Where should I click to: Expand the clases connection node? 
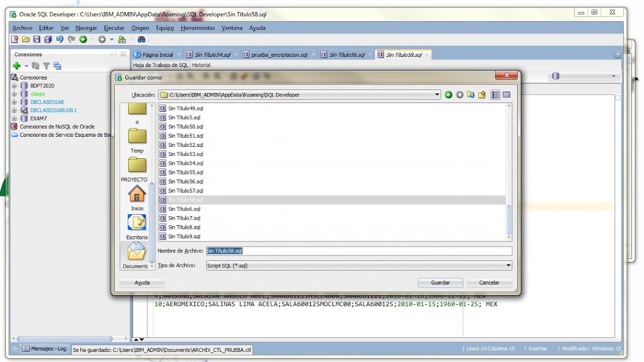tap(14, 94)
